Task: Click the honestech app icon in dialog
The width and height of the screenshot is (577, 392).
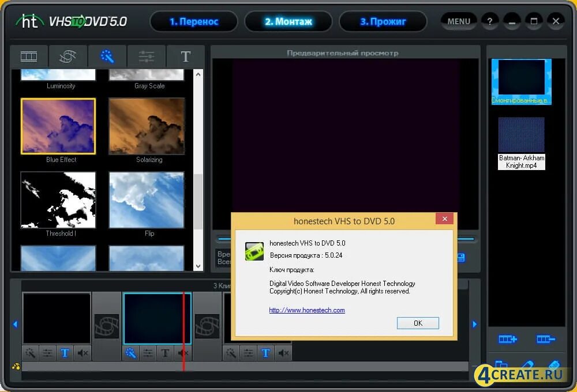Action: pyautogui.click(x=254, y=251)
